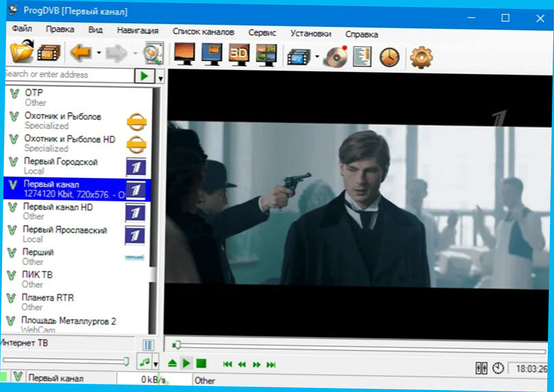Open the Список каналов menu
The width and height of the screenshot is (554, 392).
click(x=203, y=31)
